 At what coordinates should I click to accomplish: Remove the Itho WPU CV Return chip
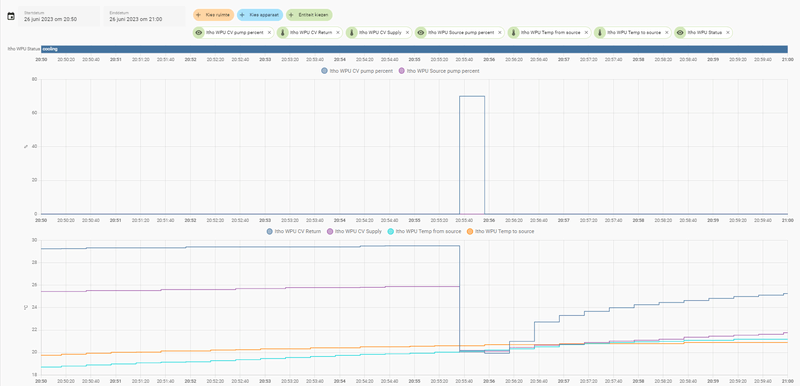tap(338, 33)
